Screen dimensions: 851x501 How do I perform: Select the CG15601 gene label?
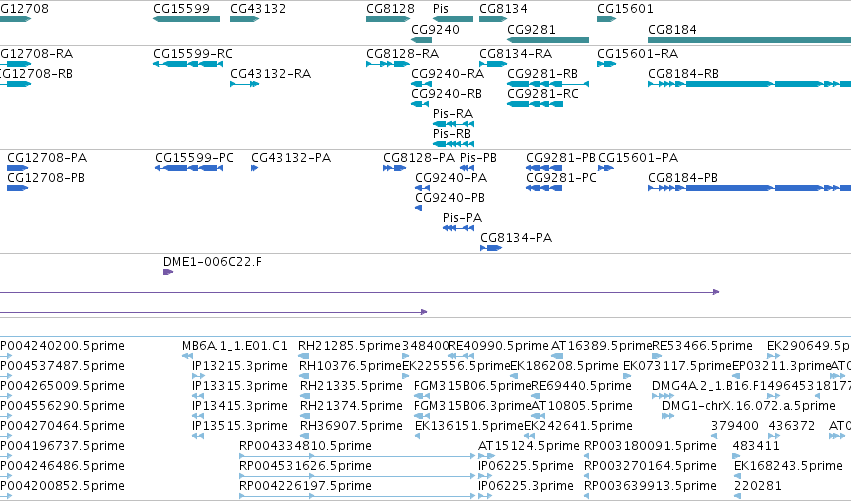click(x=625, y=9)
